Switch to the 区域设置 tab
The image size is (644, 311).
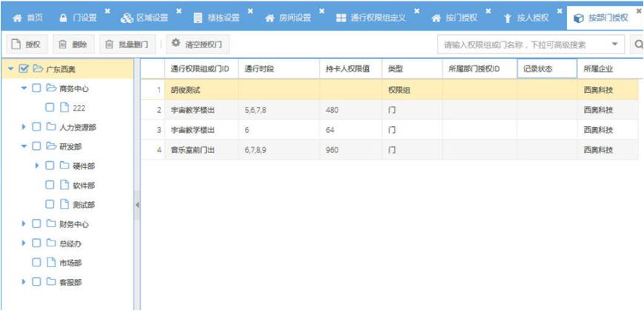point(144,18)
